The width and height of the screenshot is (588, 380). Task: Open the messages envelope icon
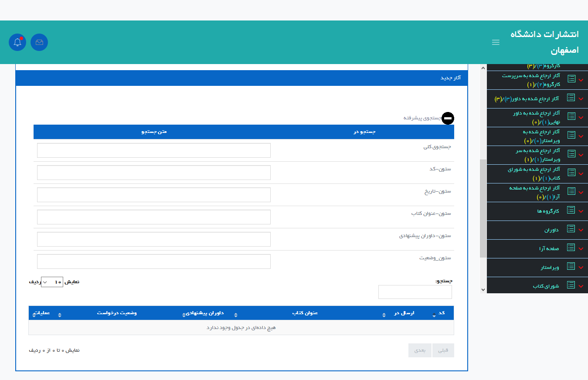pyautogui.click(x=39, y=42)
